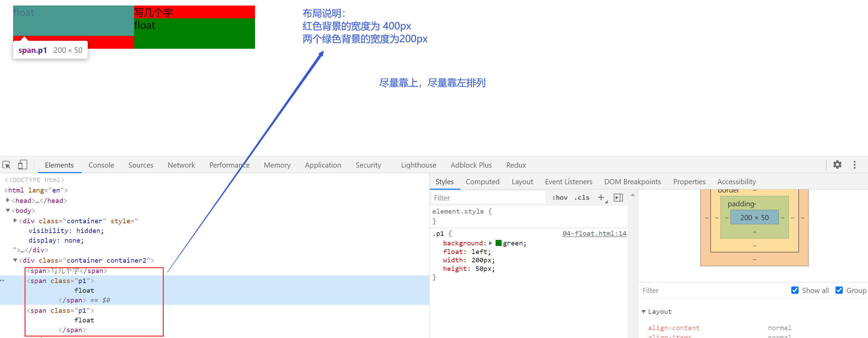868x338 pixels.
Task: Expand the head element node
Action: (x=8, y=200)
